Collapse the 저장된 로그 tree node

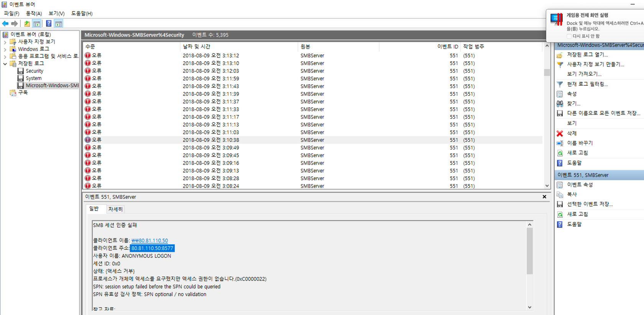(5, 64)
